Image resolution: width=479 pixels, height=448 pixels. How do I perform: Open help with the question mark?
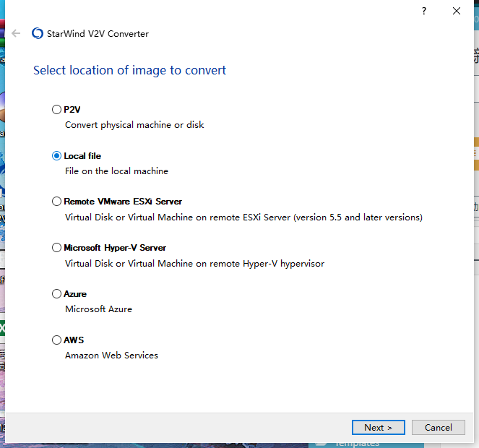pos(424,11)
